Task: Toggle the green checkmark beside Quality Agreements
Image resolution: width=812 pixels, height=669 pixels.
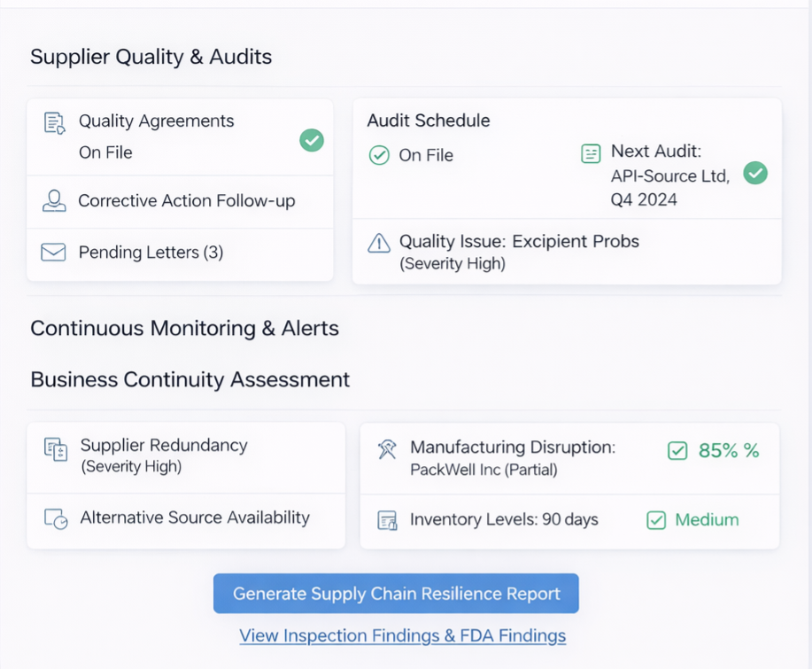Action: pos(311,140)
